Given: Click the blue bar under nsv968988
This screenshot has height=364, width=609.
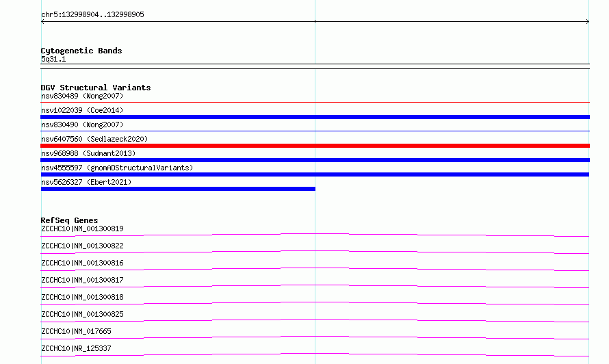Looking at the screenshot, I should tap(315, 160).
